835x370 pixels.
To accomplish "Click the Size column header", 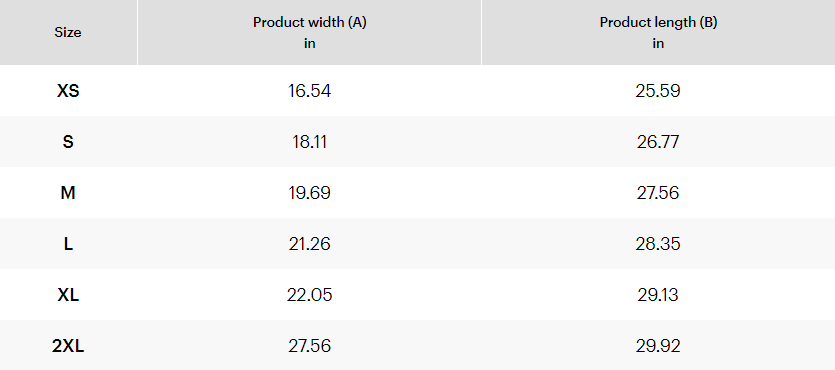I will (x=68, y=32).
